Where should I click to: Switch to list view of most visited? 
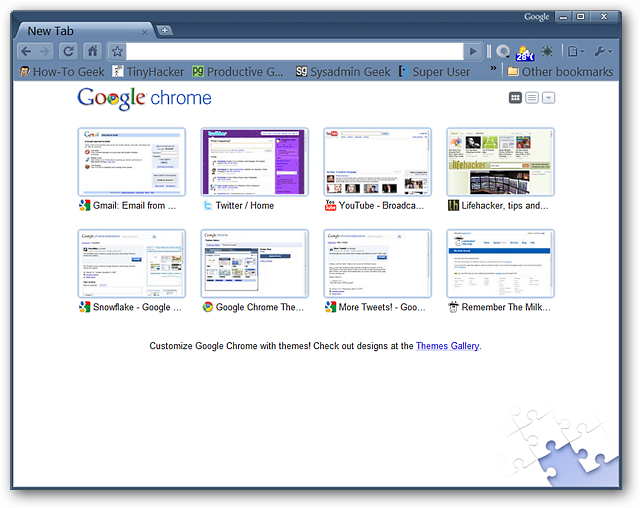(532, 98)
